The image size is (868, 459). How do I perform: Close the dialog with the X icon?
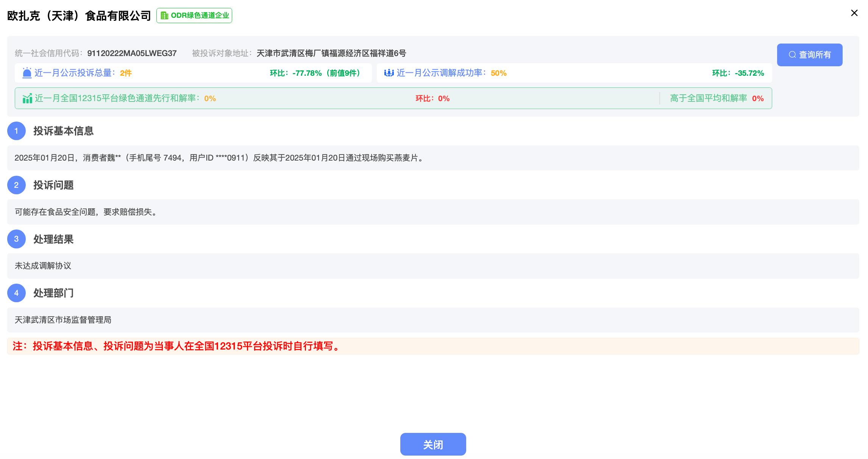coord(854,13)
